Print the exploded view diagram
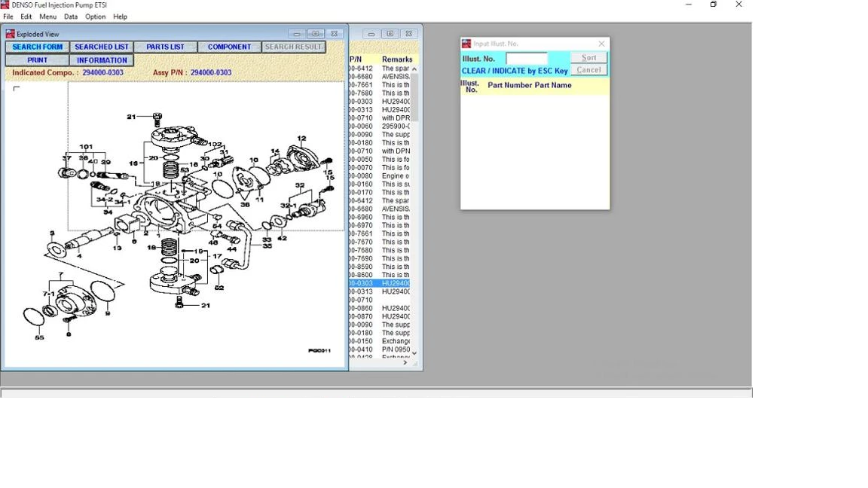The height and width of the screenshot is (488, 868). click(37, 60)
